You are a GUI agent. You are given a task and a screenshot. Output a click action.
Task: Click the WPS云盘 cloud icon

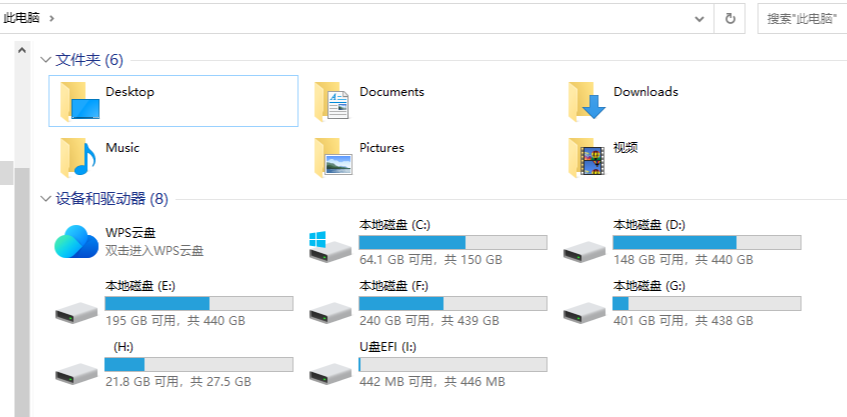point(76,241)
